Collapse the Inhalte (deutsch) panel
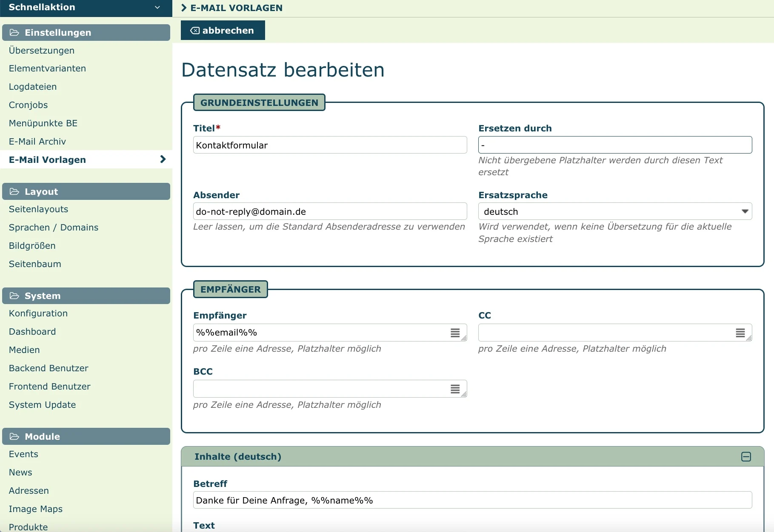774x532 pixels. [746, 457]
